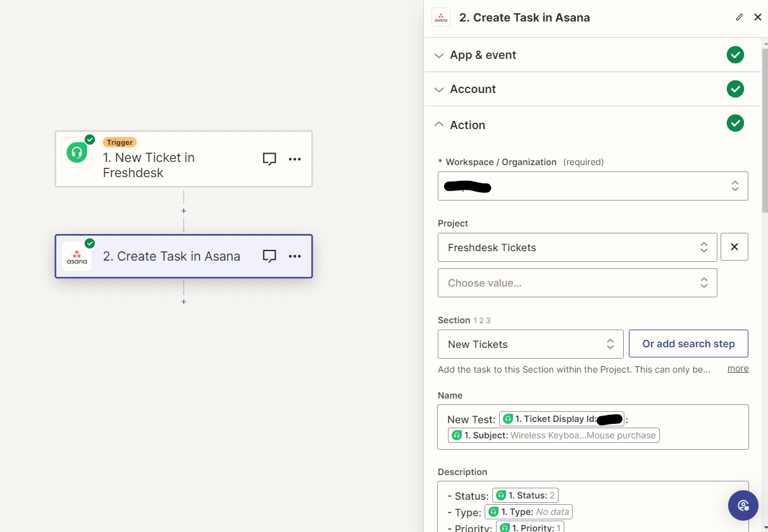Click the Type data pill in Description
The height and width of the screenshot is (532, 768).
pyautogui.click(x=529, y=512)
